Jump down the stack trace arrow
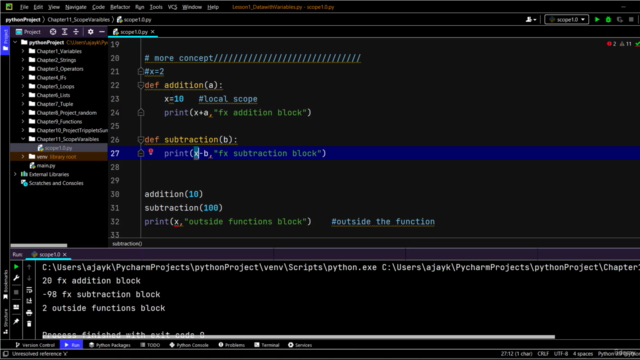 coord(29,278)
